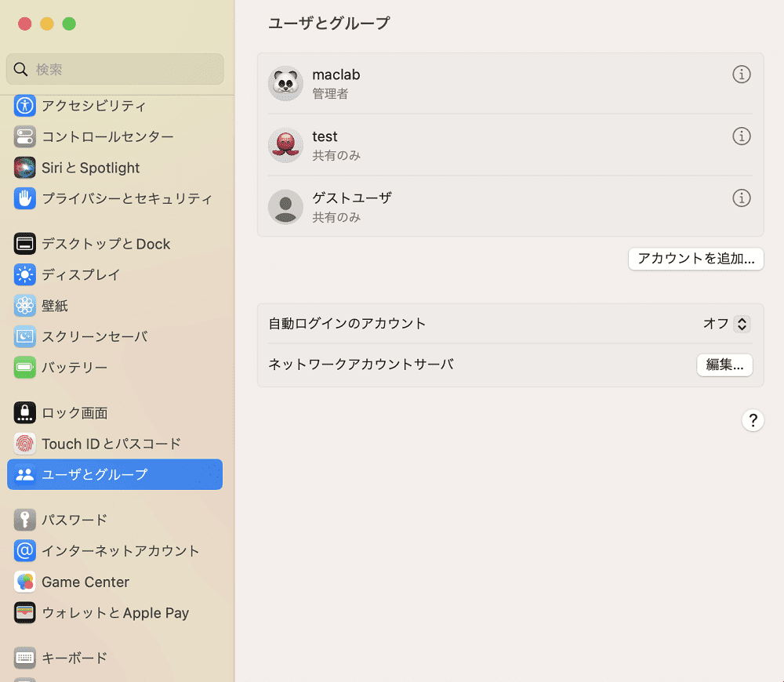784x682 pixels.
Task: Select the ロック画面 lock icon
Action: click(24, 412)
